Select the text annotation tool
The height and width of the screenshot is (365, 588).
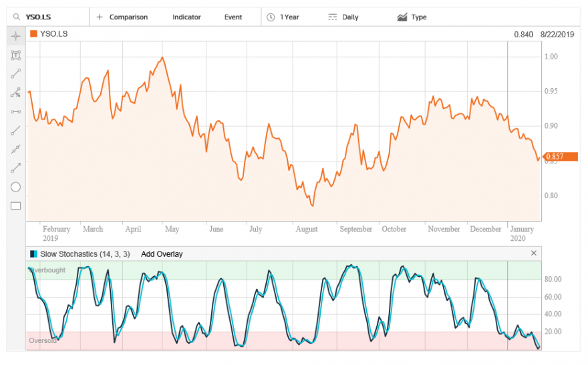point(15,55)
